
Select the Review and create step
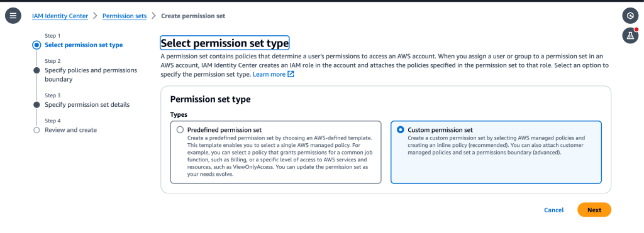coord(70,130)
